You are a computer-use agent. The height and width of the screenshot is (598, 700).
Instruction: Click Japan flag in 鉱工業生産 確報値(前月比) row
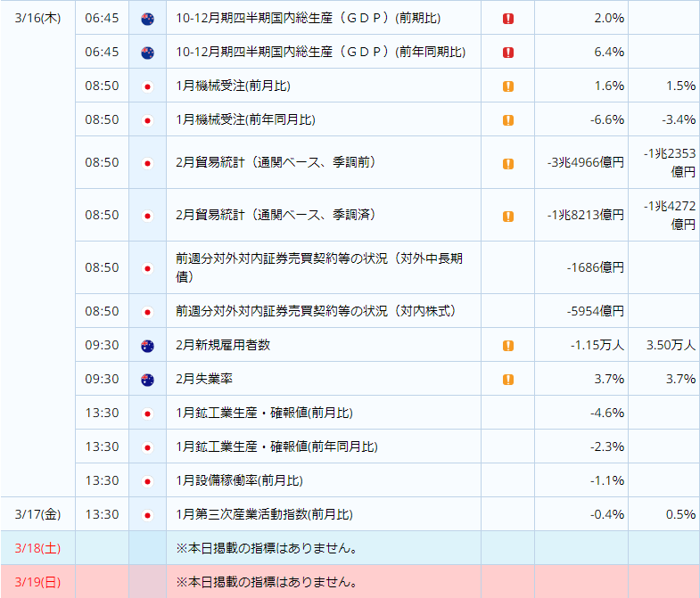tap(147, 414)
